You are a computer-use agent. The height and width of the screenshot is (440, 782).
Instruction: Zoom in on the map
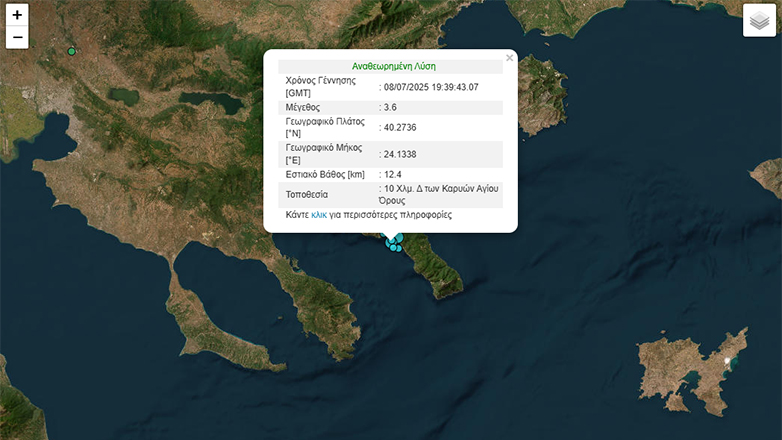pos(17,15)
